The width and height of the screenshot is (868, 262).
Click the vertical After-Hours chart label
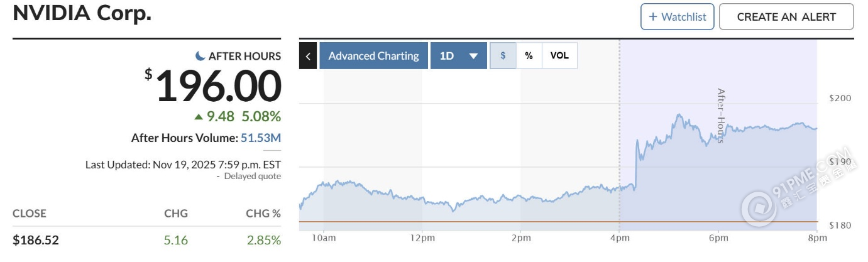pyautogui.click(x=721, y=116)
